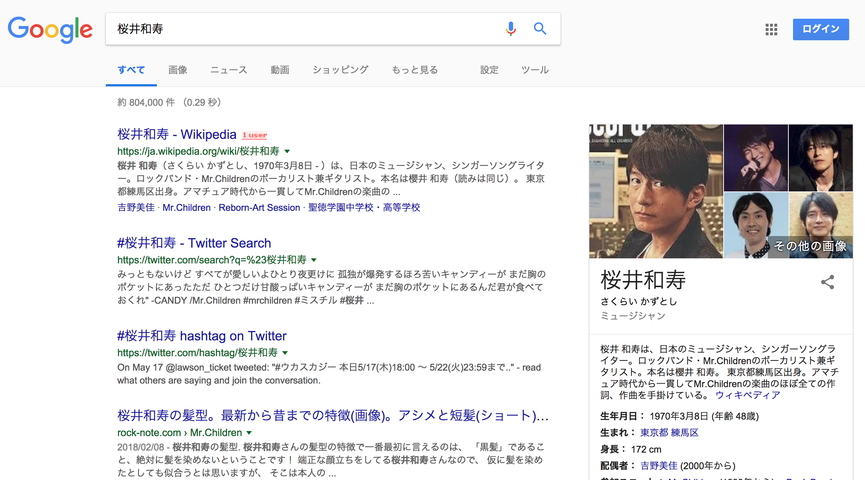Click the result count 約 804,000 件
This screenshot has height=480, width=865.
pos(146,103)
